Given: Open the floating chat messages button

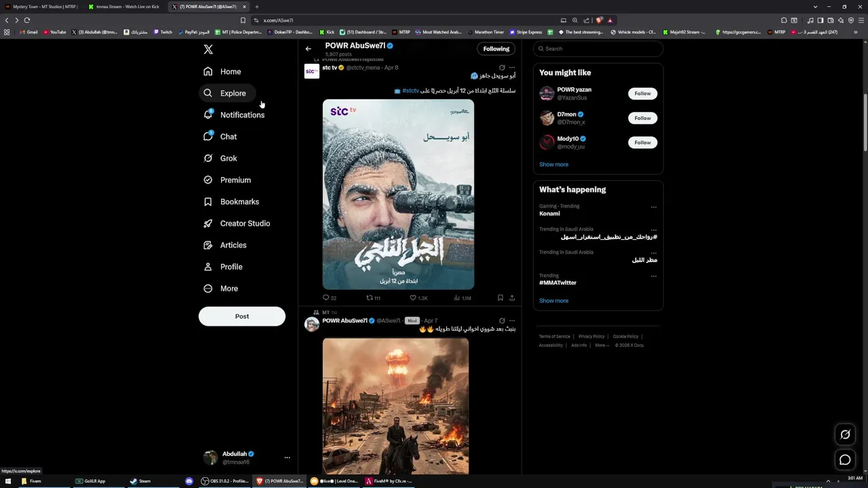Looking at the screenshot, I should click(845, 460).
